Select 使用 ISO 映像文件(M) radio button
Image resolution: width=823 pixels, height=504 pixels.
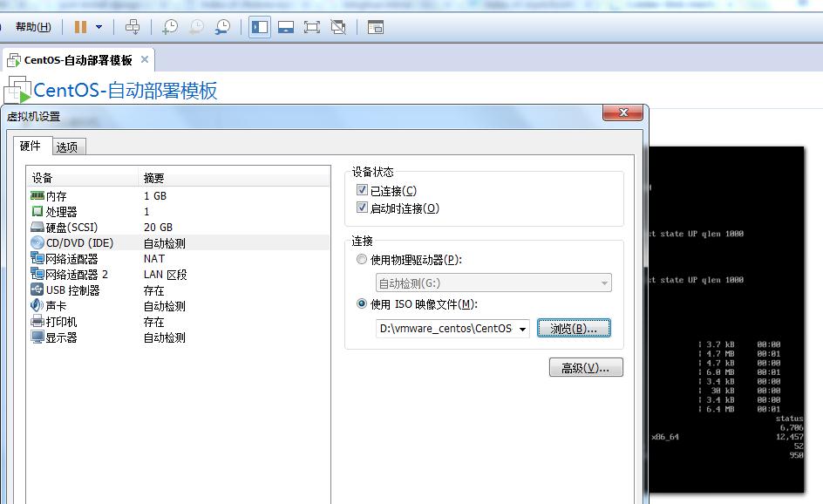(362, 303)
